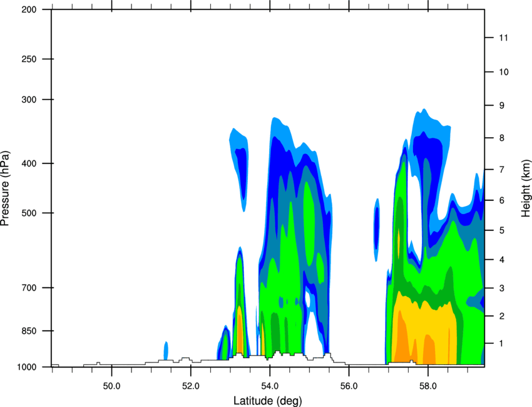Image resolution: width=532 pixels, height=407 pixels.
Task: Click the pressure axis label 400
Action: (x=29, y=163)
